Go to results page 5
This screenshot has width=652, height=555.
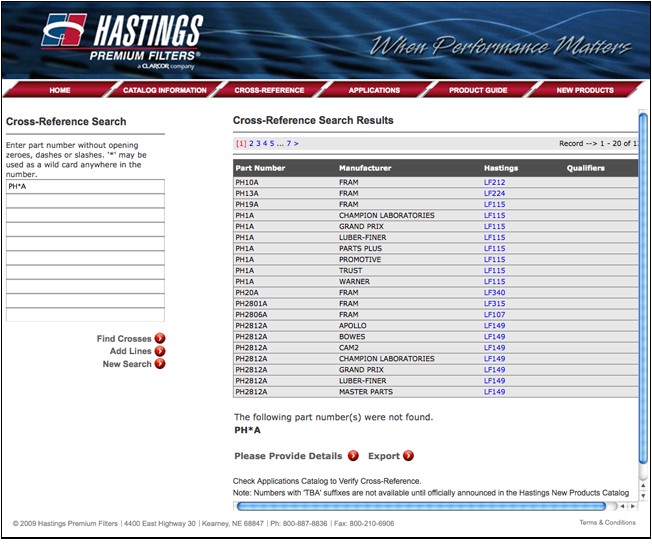pyautogui.click(x=272, y=143)
